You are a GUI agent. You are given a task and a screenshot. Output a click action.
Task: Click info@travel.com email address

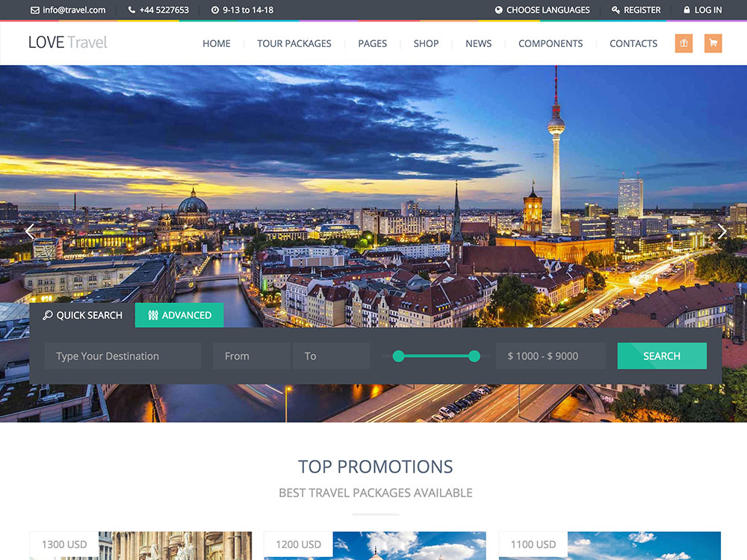click(x=74, y=10)
